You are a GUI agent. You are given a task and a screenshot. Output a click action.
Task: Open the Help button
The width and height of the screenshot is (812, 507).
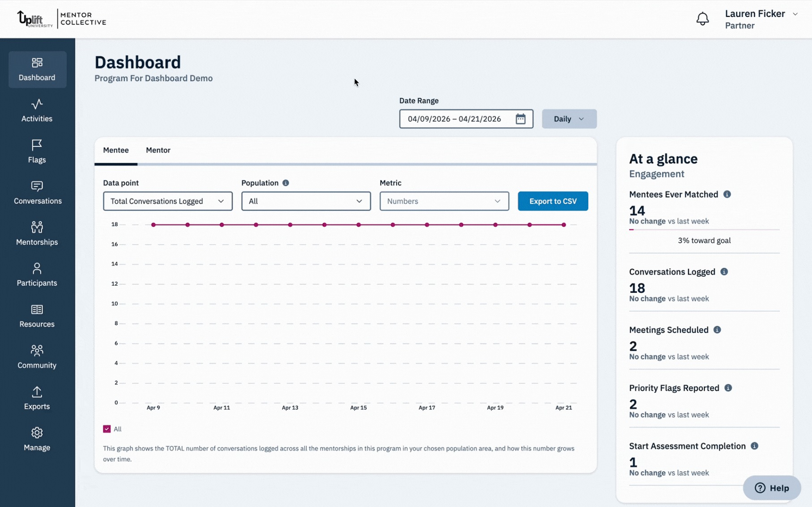click(772, 488)
